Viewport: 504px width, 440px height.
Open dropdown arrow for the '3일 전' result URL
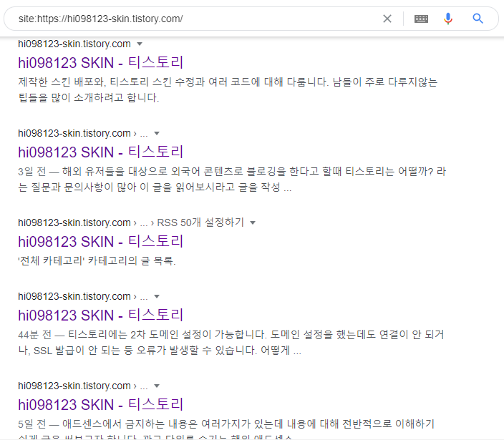[157, 133]
